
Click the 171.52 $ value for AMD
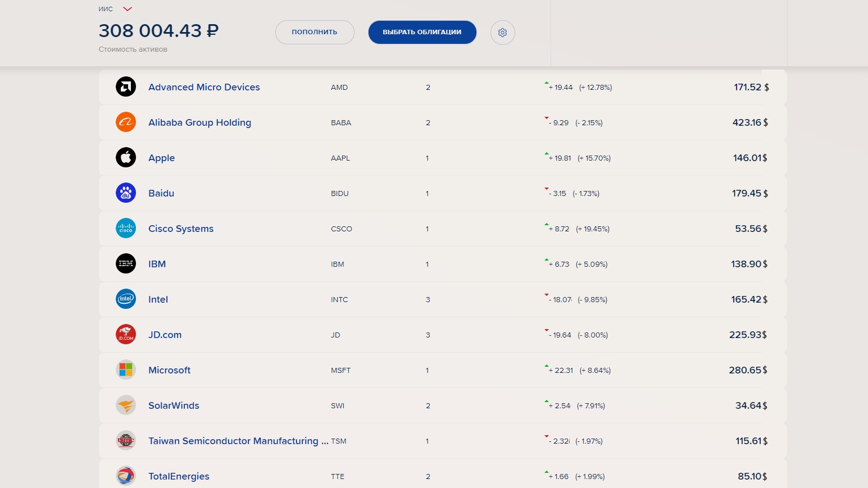751,87
